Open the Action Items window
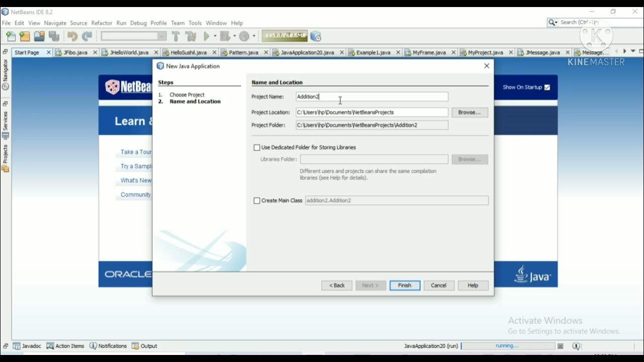This screenshot has width=644, height=362. pyautogui.click(x=65, y=346)
